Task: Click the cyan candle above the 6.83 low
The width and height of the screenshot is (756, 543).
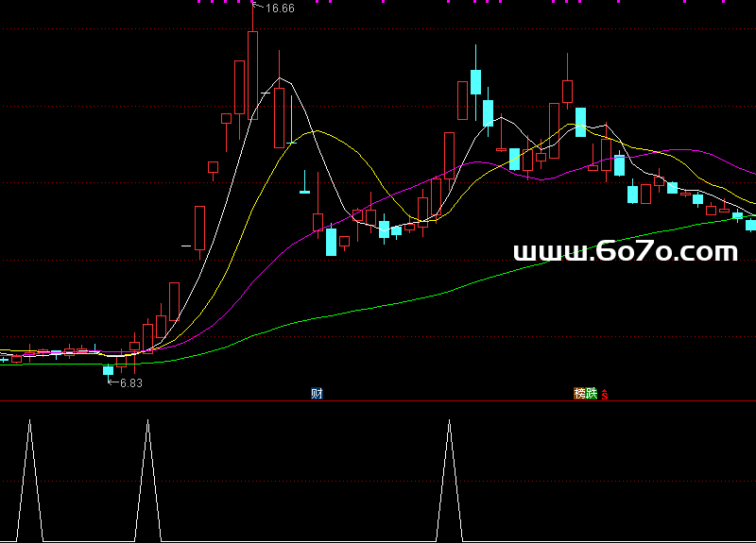Action: point(108,370)
